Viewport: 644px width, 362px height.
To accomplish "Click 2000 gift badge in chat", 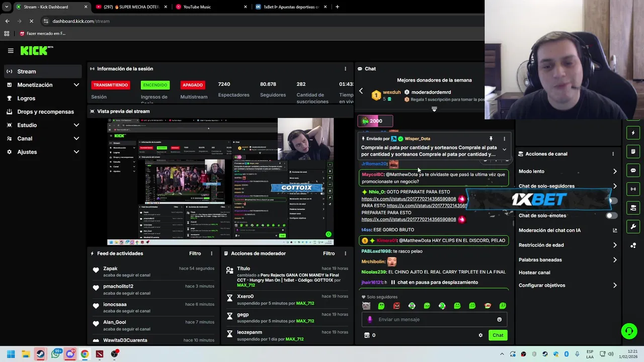I will (x=375, y=121).
